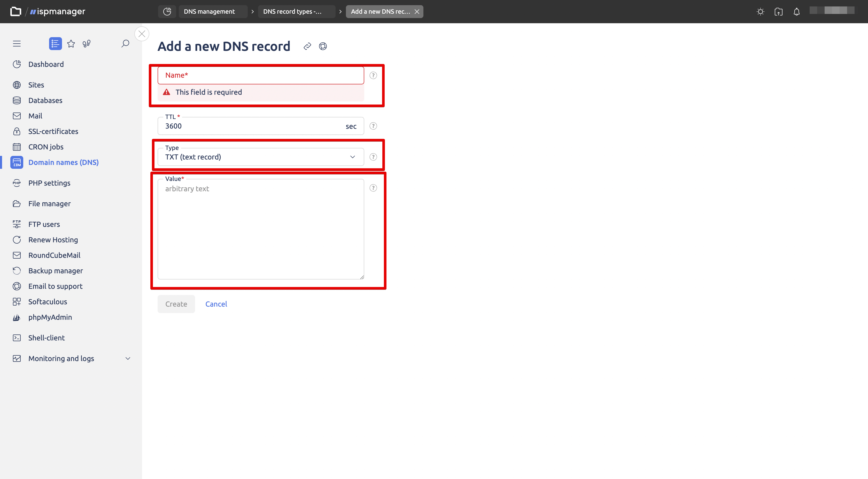The image size is (868, 479).
Task: Open notifications bell icon
Action: pos(796,11)
